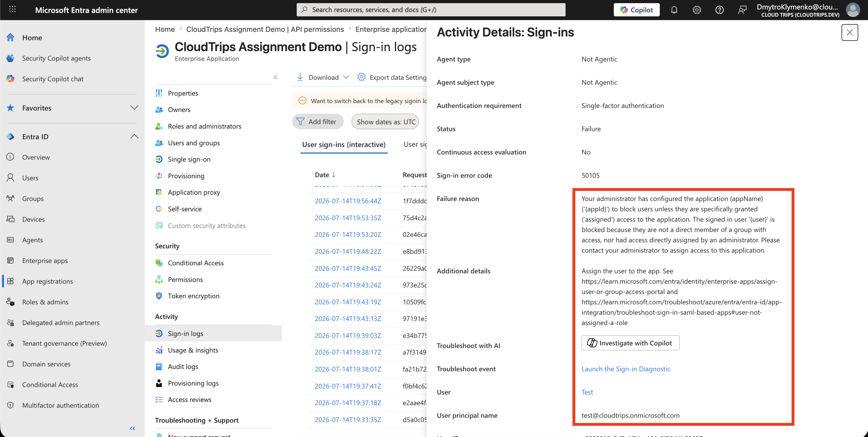Open the app launcher waffle icon
Image resolution: width=868 pixels, height=437 pixels.
pyautogui.click(x=12, y=9)
